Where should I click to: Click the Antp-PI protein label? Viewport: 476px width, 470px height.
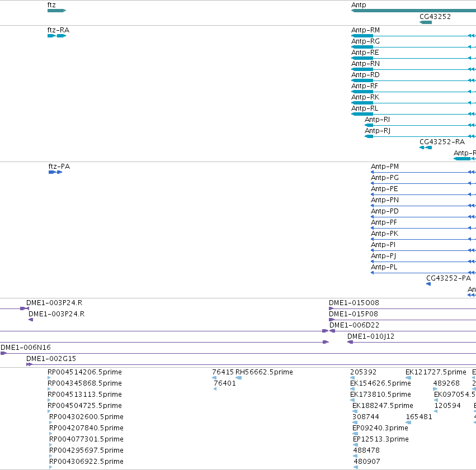(x=383, y=245)
